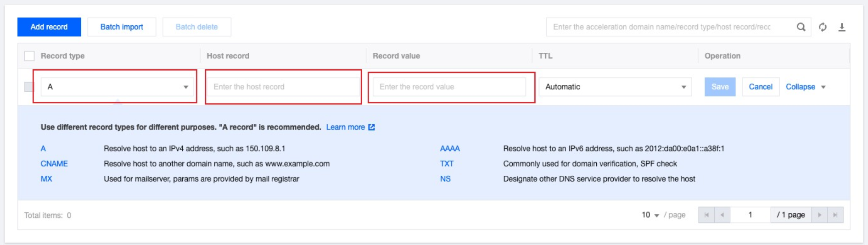This screenshot has width=868, height=245.
Task: Go to previous page of records
Action: click(x=722, y=215)
